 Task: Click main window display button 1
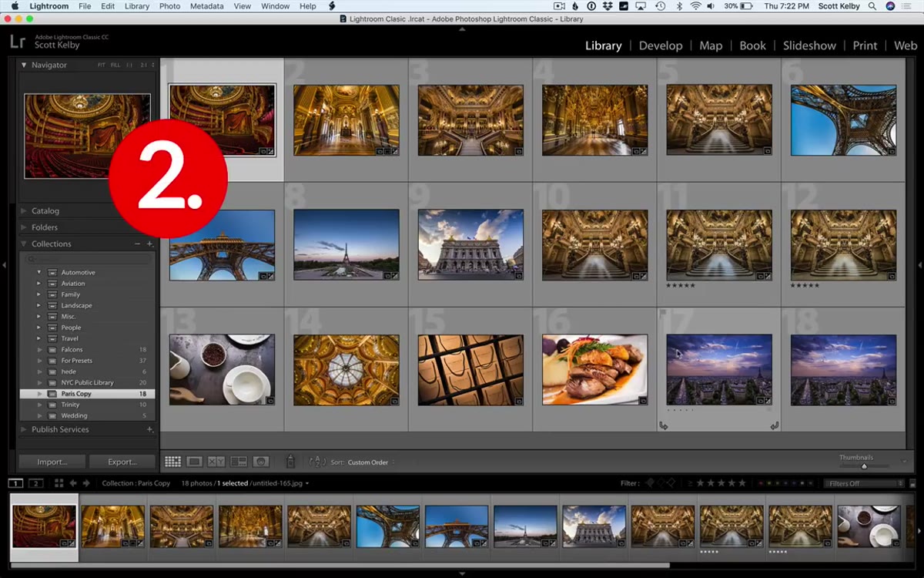[x=15, y=483]
